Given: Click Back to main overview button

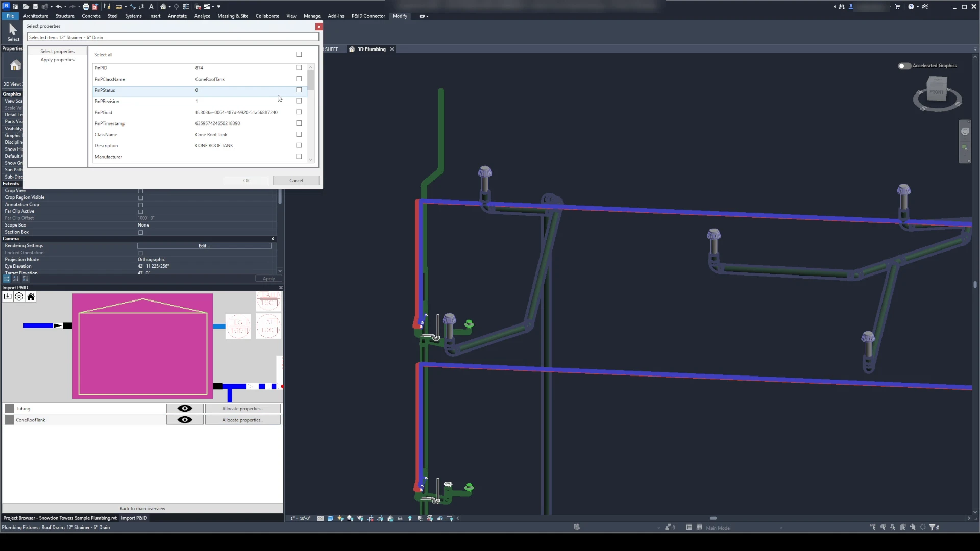Looking at the screenshot, I should [142, 509].
